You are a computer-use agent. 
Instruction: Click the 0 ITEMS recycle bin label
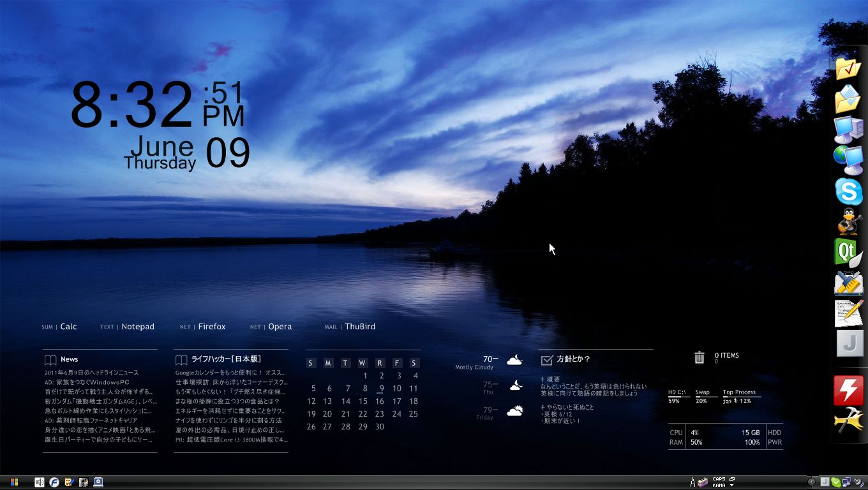click(726, 355)
